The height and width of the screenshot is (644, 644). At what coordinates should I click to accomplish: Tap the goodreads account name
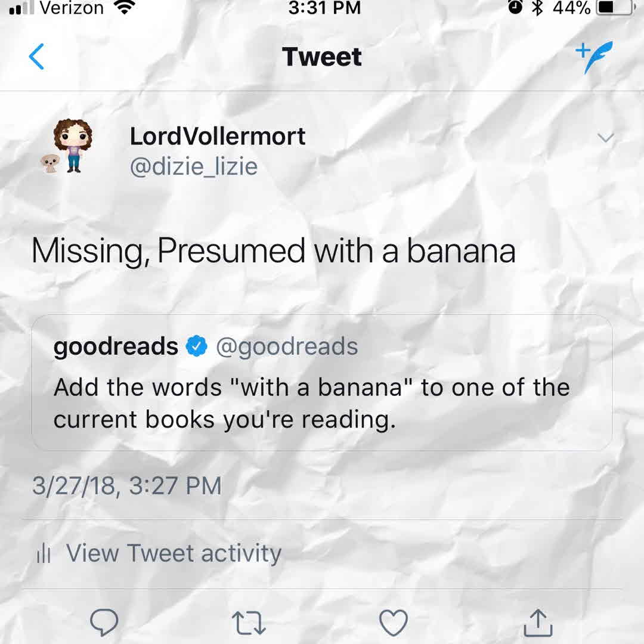(116, 346)
